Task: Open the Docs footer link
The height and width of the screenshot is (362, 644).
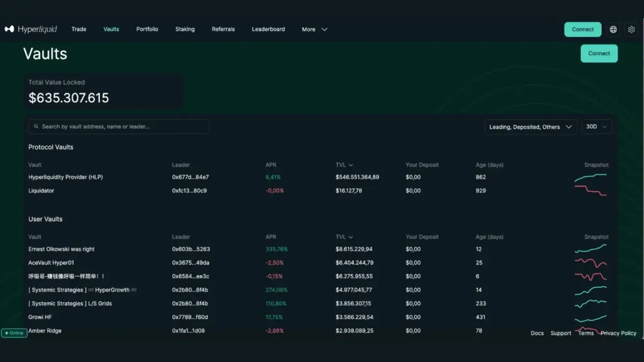Action: click(537, 333)
